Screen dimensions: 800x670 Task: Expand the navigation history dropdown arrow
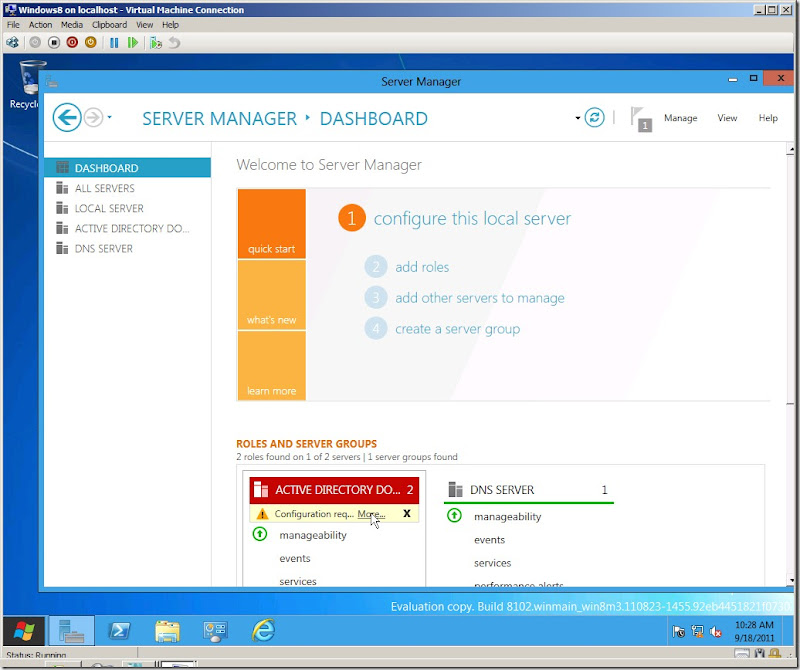pos(109,118)
